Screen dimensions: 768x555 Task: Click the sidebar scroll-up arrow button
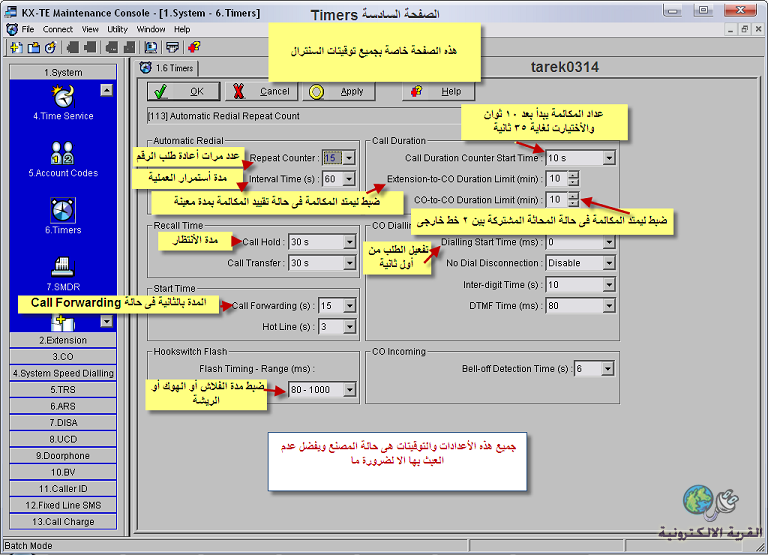tap(106, 90)
